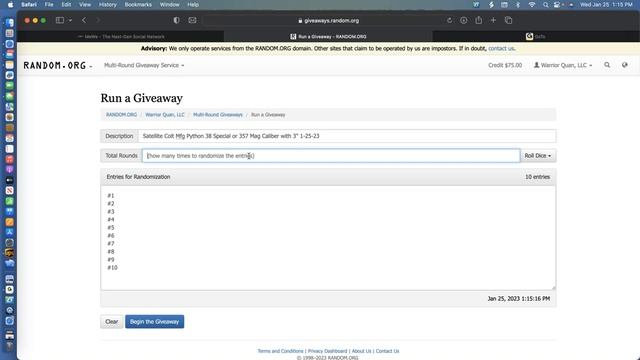Open the Terms and Conditions link

[x=280, y=351]
